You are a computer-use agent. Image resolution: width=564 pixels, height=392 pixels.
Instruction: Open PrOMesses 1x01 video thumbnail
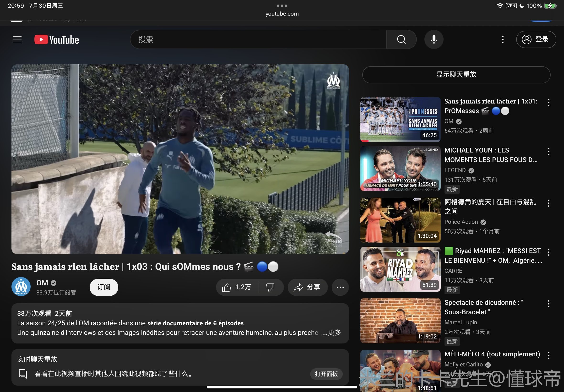400,119
